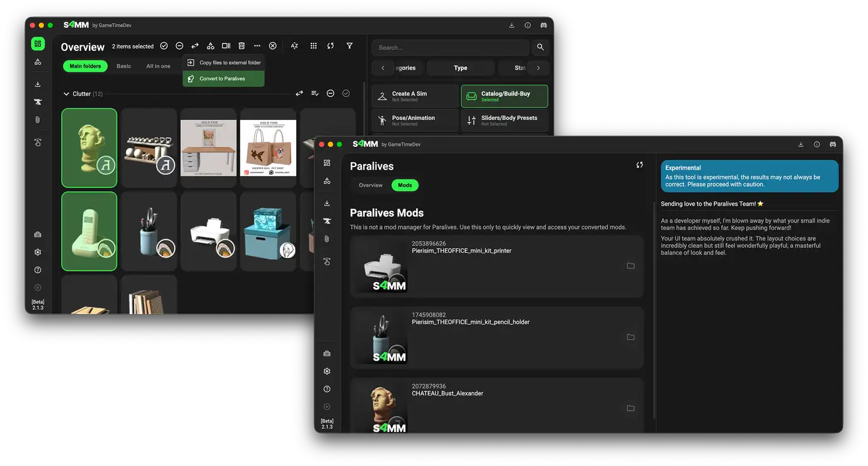Open the settings gear in the Overview window sidebar
This screenshot has width=868, height=466.
tap(38, 252)
